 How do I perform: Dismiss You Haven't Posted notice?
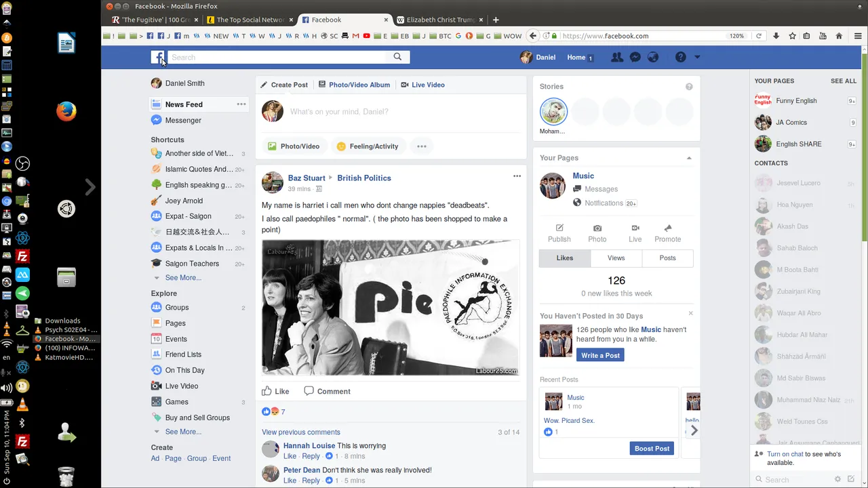(x=690, y=313)
